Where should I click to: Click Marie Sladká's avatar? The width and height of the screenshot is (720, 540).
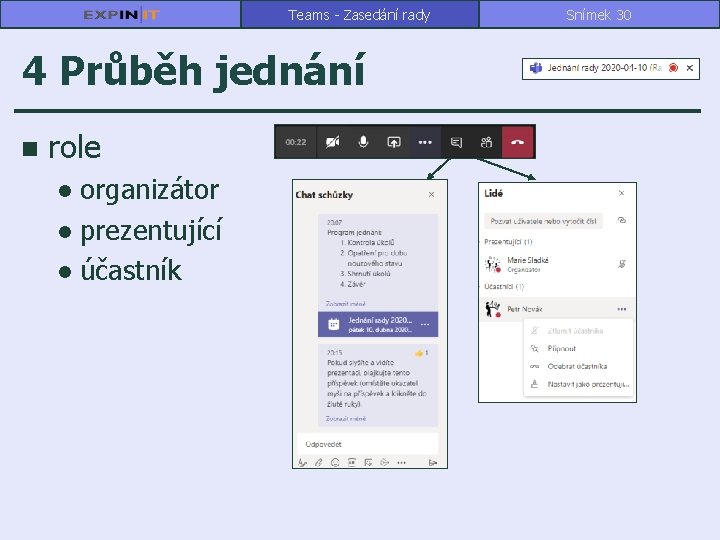[493, 264]
